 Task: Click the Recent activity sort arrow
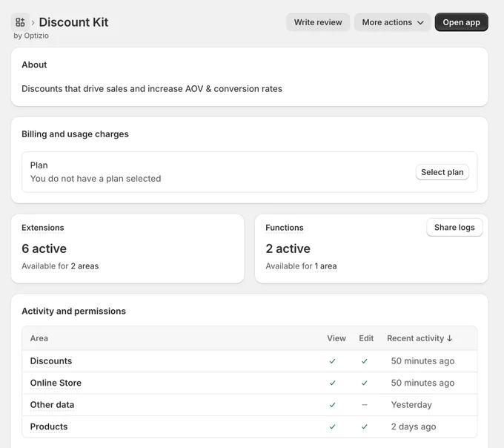coord(449,338)
